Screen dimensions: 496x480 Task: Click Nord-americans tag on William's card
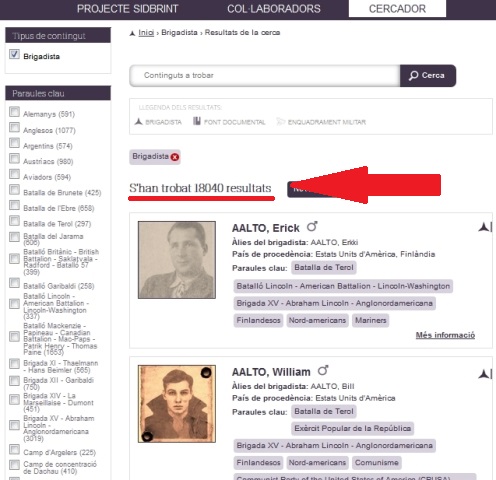[317, 463]
